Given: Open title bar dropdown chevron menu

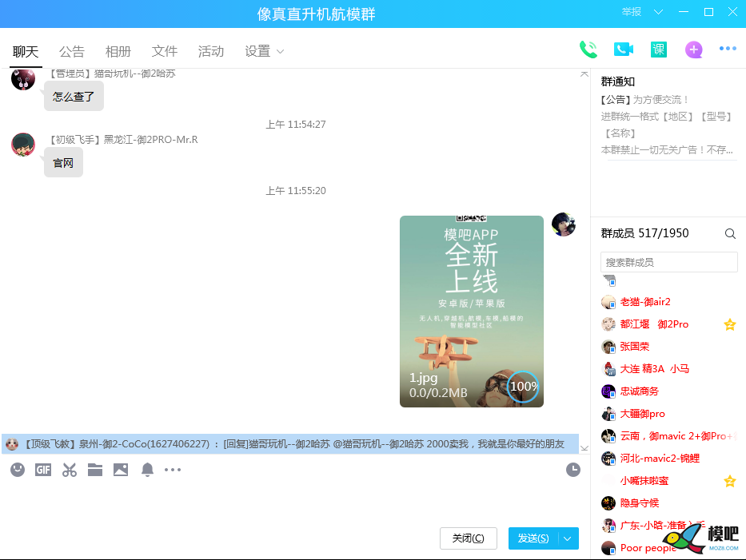Looking at the screenshot, I should pyautogui.click(x=659, y=12).
